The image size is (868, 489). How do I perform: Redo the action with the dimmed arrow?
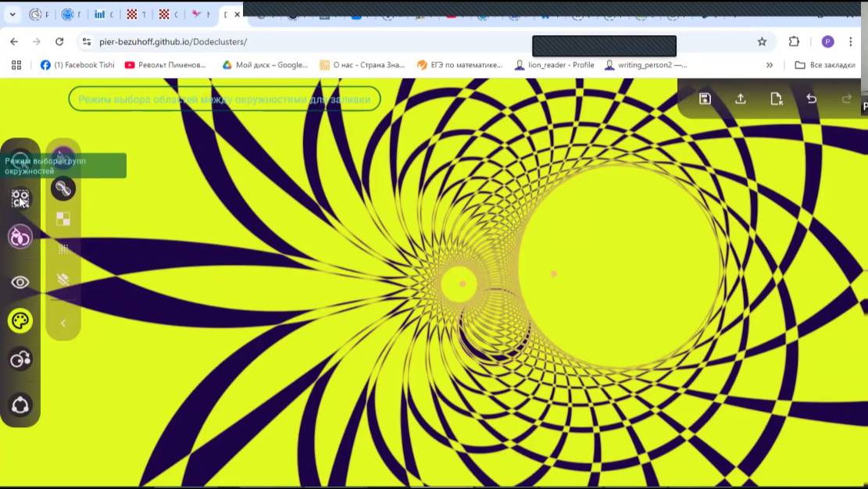point(846,98)
